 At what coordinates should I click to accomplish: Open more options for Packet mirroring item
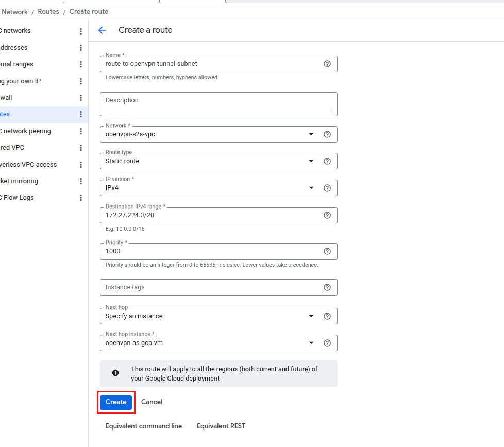[81, 181]
